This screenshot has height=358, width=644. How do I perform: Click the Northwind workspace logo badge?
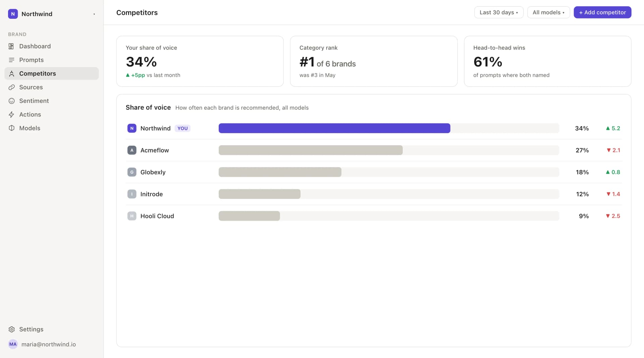coord(13,14)
